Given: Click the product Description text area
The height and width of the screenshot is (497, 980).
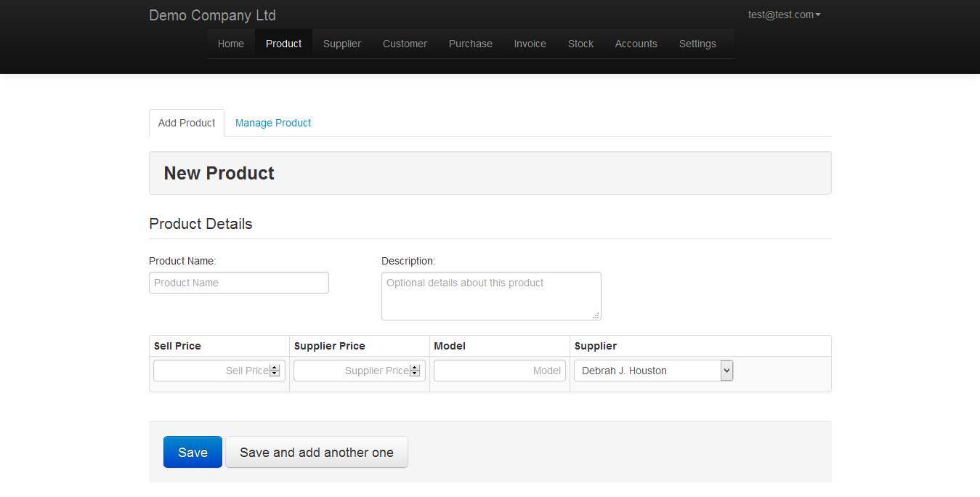Looking at the screenshot, I should click(490, 296).
